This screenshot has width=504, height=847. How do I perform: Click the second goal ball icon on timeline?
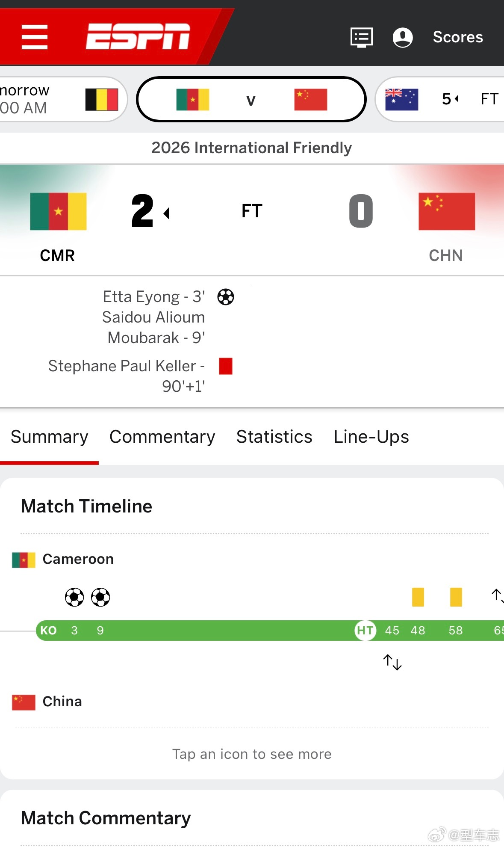pyautogui.click(x=100, y=597)
